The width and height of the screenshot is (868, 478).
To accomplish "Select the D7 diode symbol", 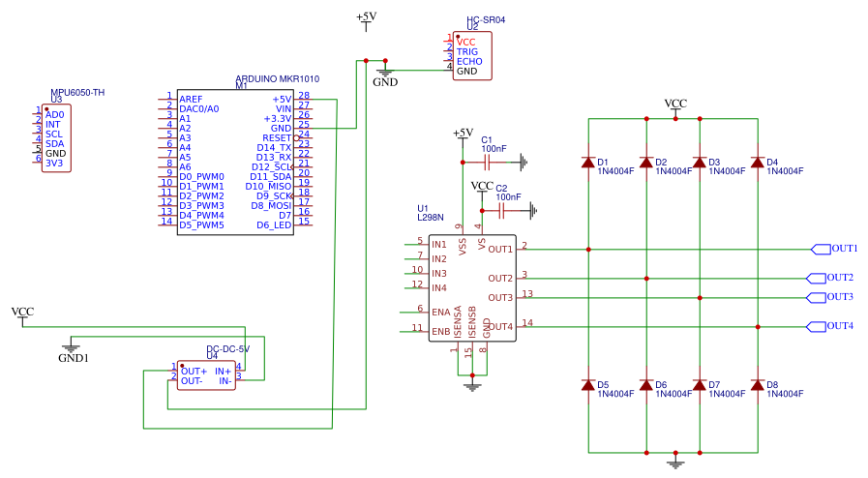I will click(x=700, y=384).
